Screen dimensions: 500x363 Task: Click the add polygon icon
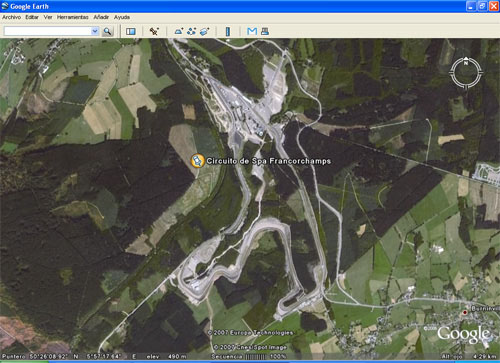[x=179, y=31]
